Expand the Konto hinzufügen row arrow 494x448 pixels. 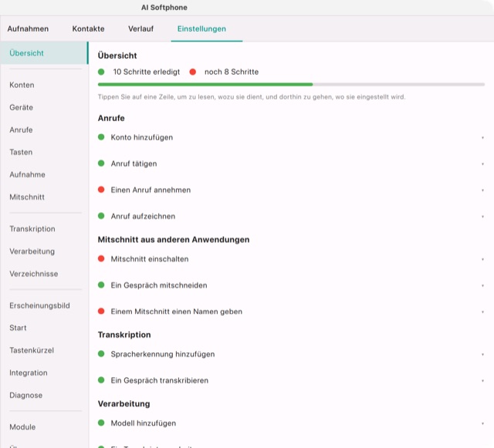[x=482, y=137]
